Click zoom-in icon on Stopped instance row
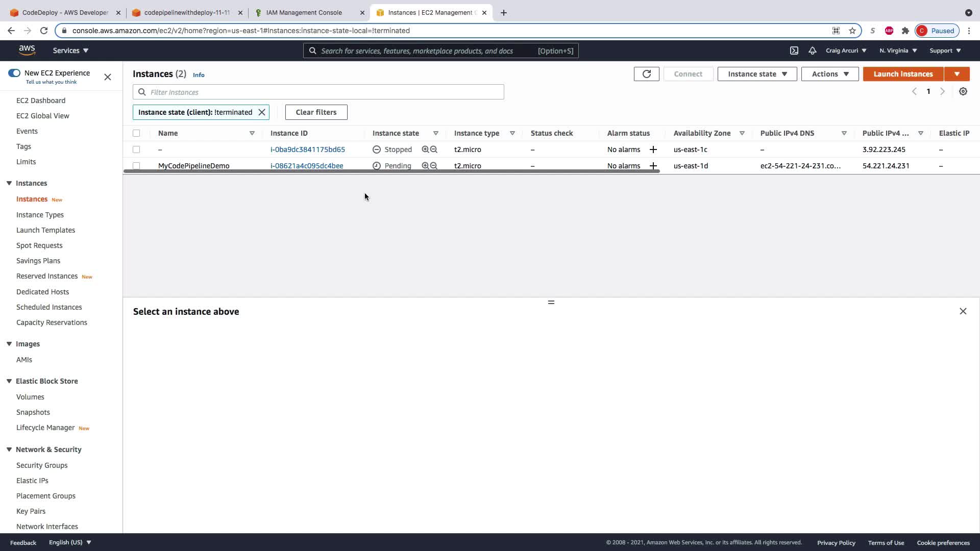 pos(425,149)
